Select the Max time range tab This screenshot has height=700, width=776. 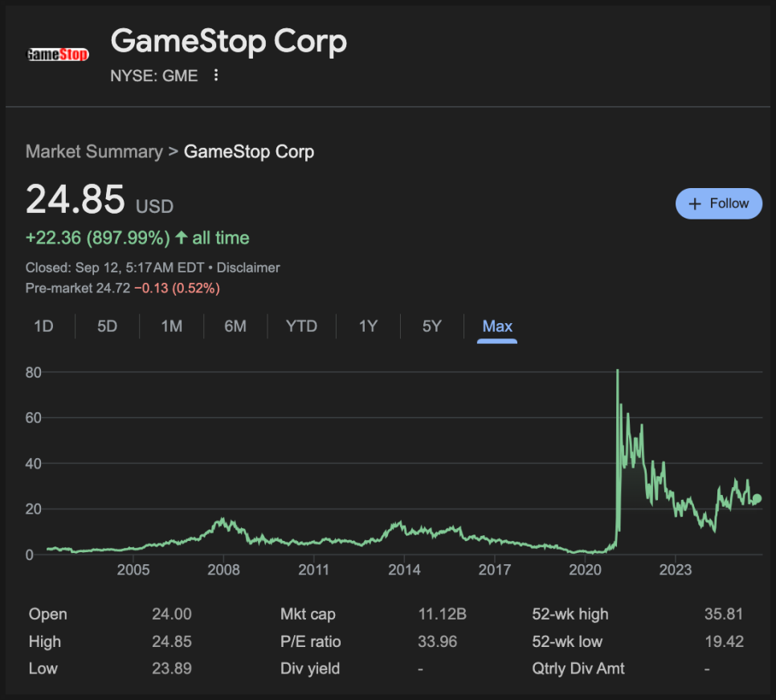tap(497, 326)
